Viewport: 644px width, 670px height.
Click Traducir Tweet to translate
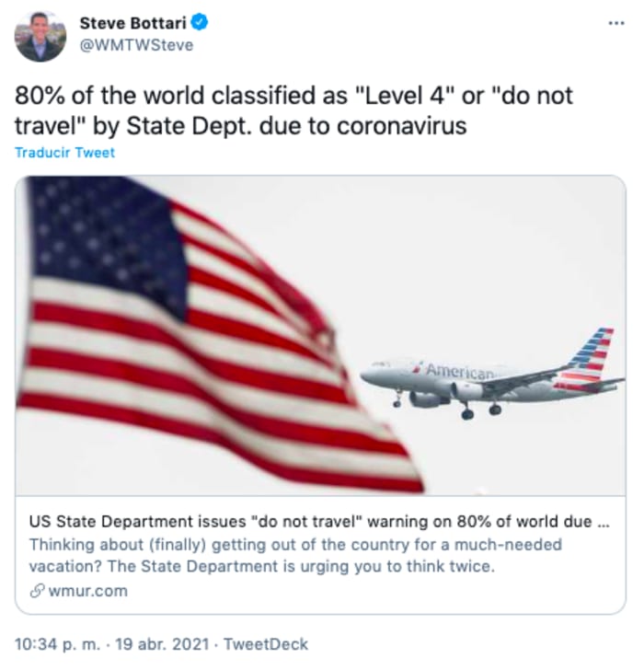[65, 153]
